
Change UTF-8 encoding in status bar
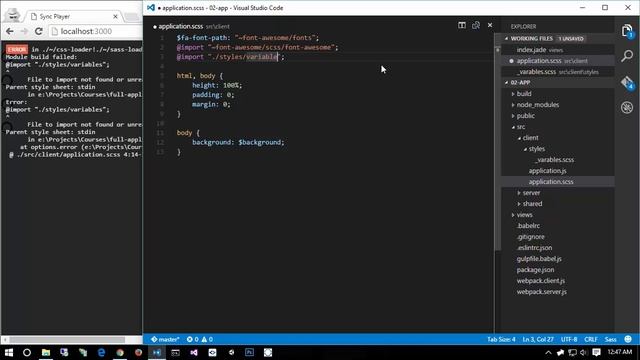point(569,339)
